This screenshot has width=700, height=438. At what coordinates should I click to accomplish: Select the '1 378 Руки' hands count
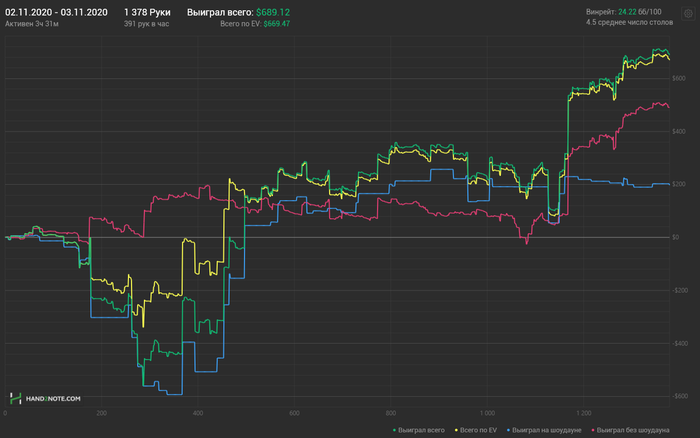(x=147, y=13)
